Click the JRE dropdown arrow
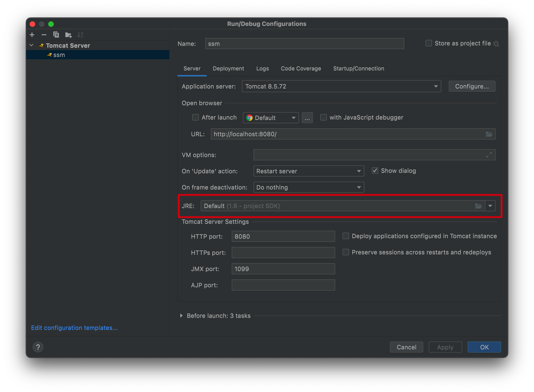This screenshot has width=534, height=392. tap(490, 206)
